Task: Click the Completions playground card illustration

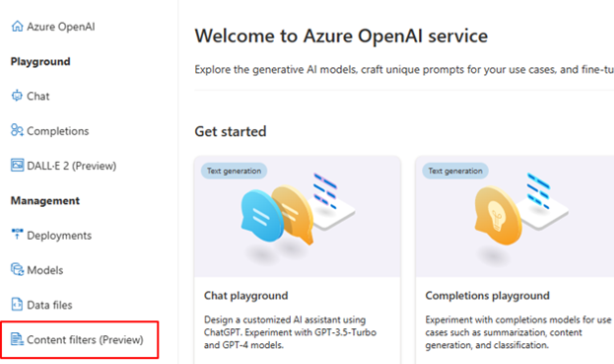Action: (515, 216)
